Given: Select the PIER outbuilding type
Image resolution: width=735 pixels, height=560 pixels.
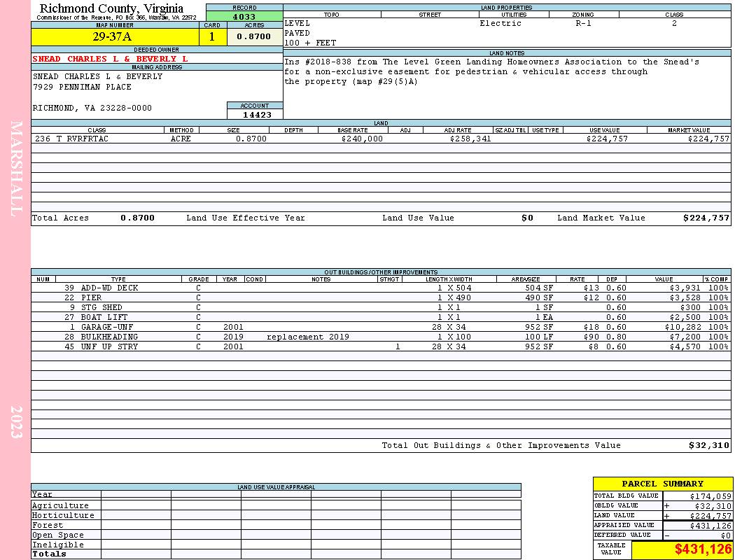Looking at the screenshot, I should [92, 298].
